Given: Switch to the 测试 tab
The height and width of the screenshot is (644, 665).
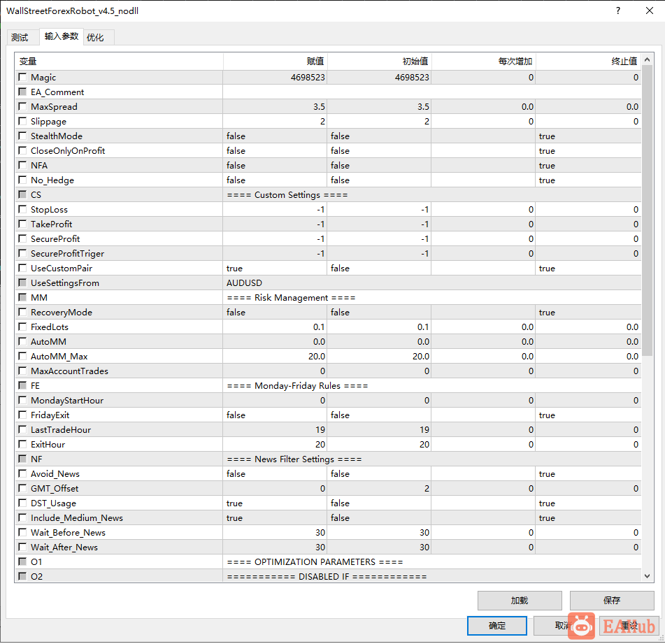Looking at the screenshot, I should [20, 37].
